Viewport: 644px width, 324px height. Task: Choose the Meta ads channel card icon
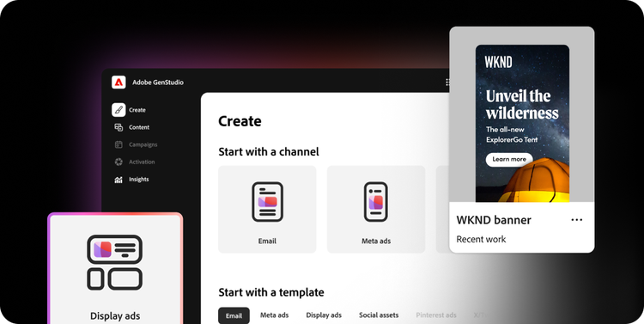coord(376,202)
